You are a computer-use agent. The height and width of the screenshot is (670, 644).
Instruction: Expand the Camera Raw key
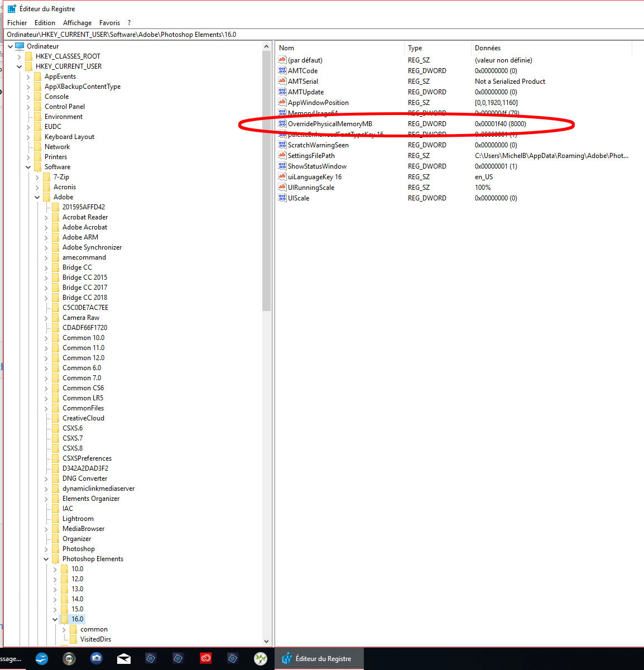46,317
